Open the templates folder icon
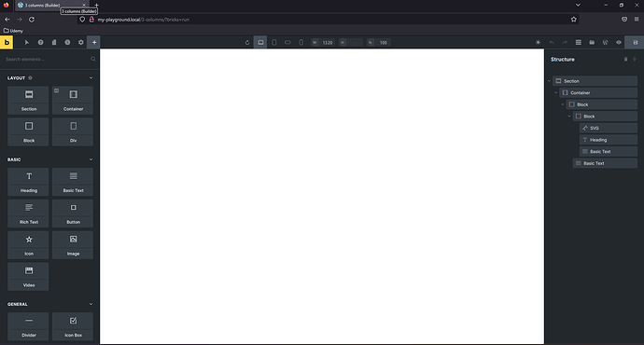The image size is (644, 345). tap(592, 42)
